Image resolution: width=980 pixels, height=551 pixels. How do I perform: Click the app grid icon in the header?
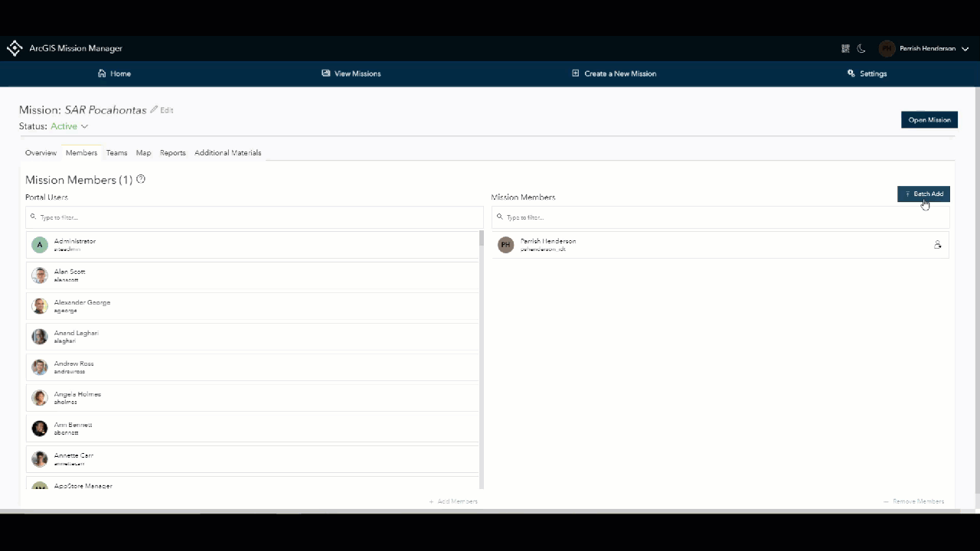tap(845, 48)
